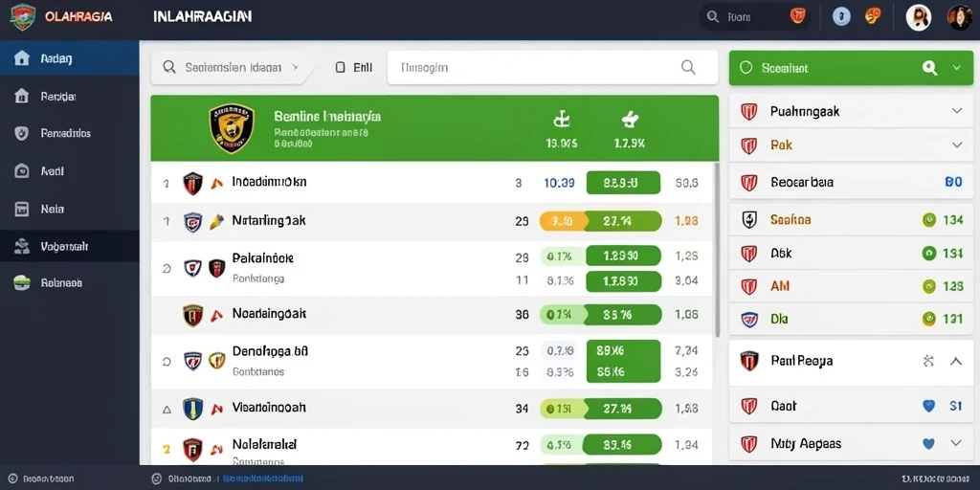Select the Rendar sidebar item

click(69, 97)
